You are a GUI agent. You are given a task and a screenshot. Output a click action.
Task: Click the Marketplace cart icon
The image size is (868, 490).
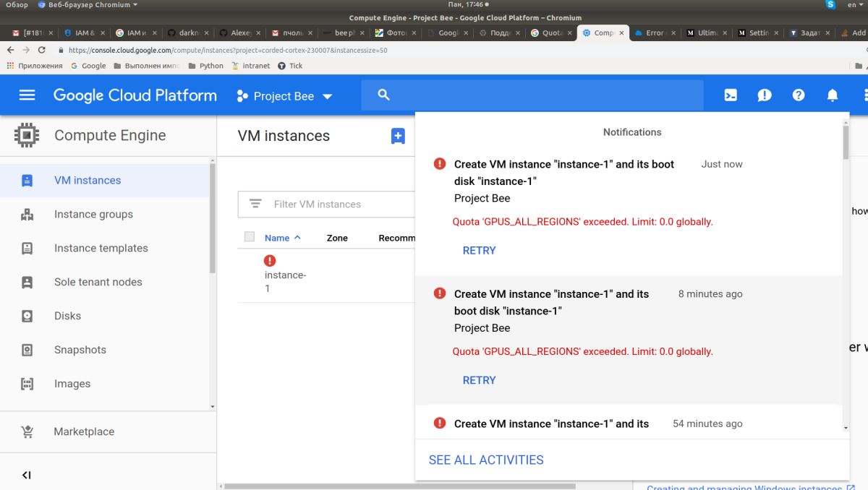click(x=27, y=432)
